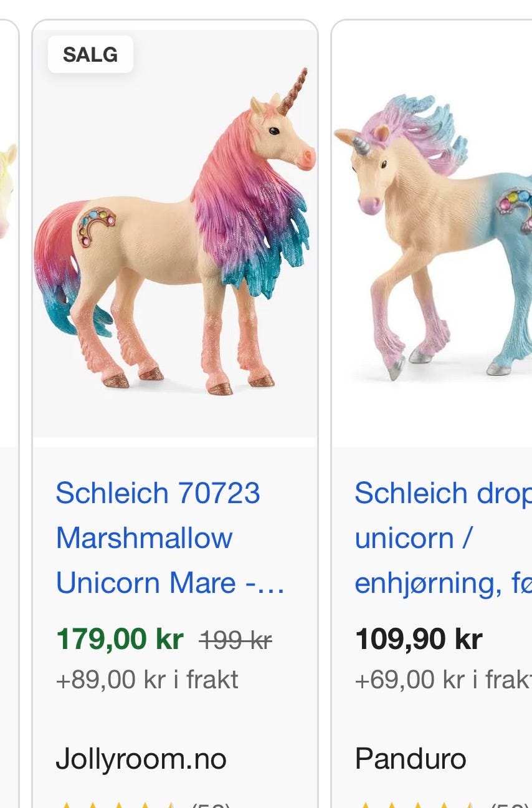Select the +89,00 kr i frakt shipping info

(147, 679)
